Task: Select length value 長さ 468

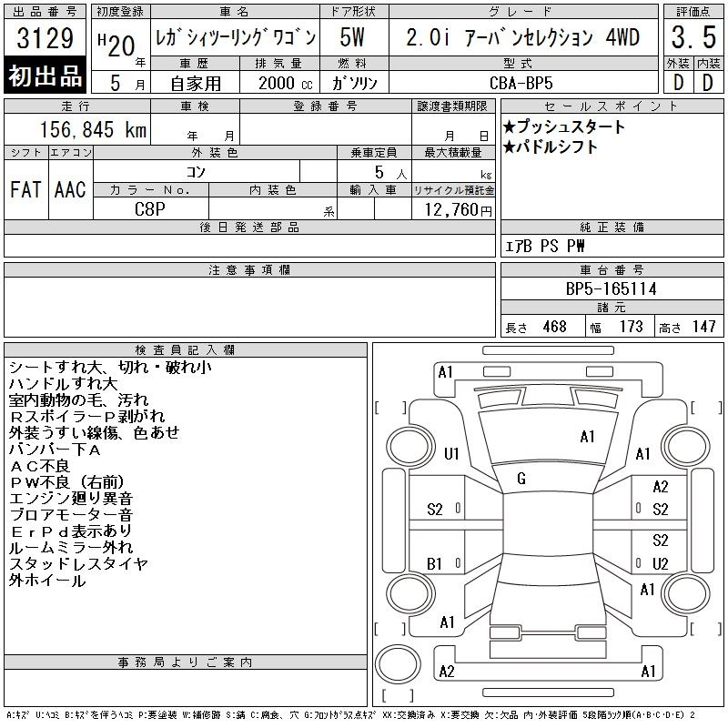Action: pyautogui.click(x=536, y=327)
